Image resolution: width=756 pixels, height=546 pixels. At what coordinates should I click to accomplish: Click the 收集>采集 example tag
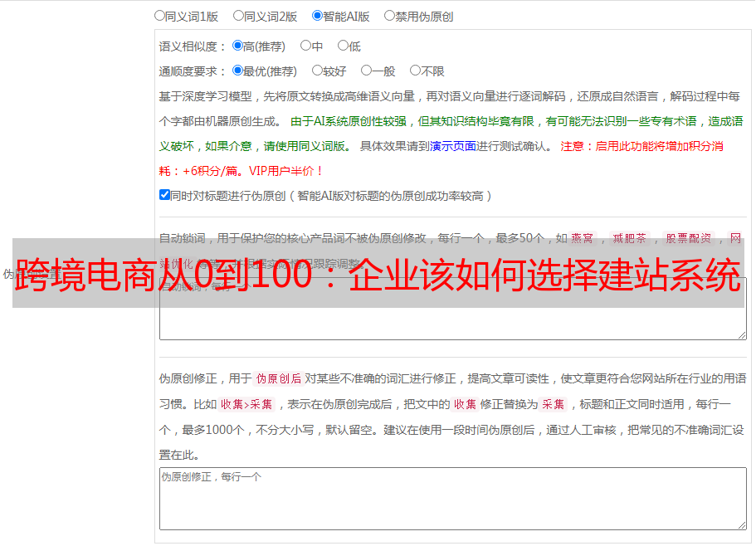tap(246, 404)
